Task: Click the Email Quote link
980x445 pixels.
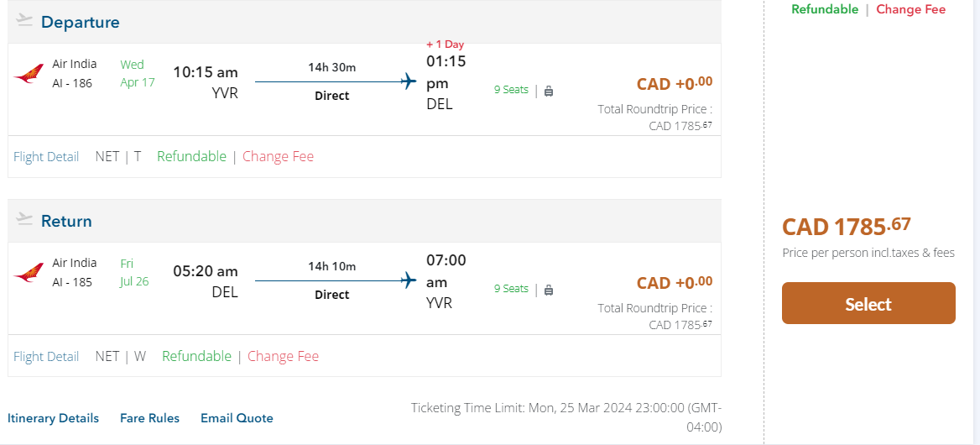Action: [x=237, y=418]
